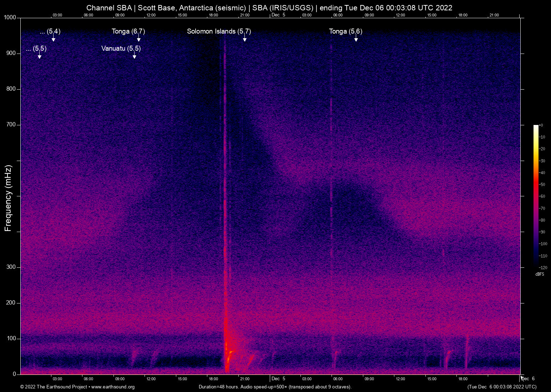Click the Earthsound Project copyright notice
This screenshot has width=551, height=392.
pos(54,387)
